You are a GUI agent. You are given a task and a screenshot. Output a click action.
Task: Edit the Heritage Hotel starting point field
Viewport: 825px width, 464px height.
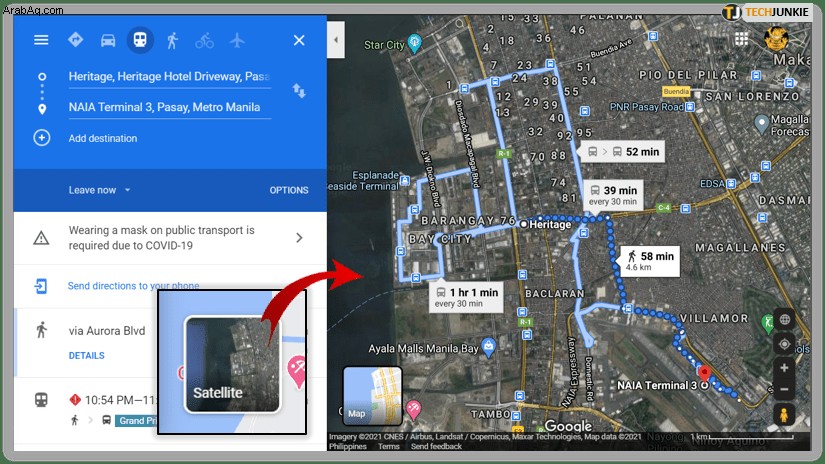169,77
